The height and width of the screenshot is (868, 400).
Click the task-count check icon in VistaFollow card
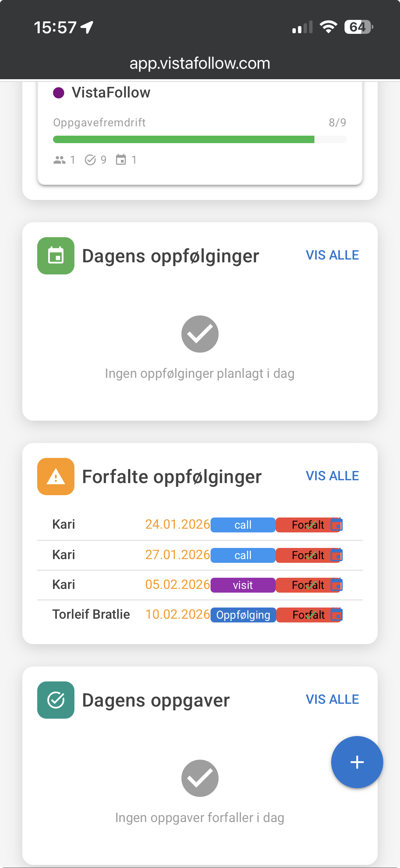pyautogui.click(x=90, y=160)
